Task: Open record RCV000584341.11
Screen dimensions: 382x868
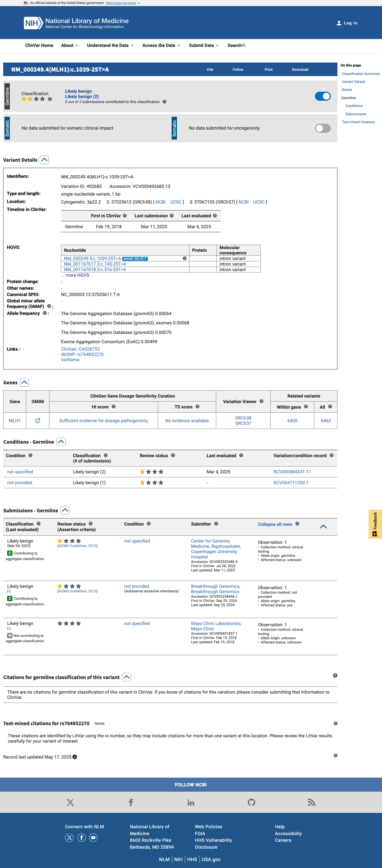Action: pos(292,472)
